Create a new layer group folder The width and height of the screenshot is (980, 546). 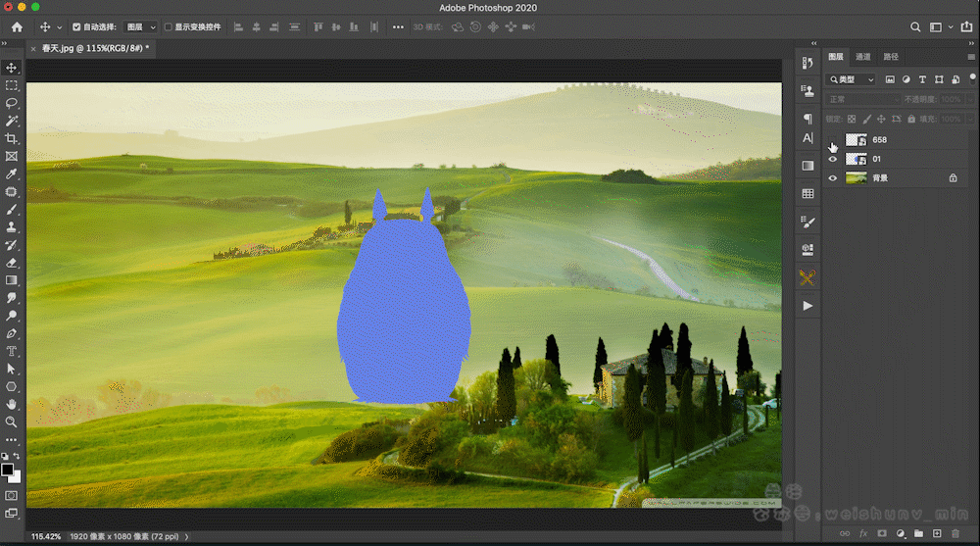(x=918, y=533)
